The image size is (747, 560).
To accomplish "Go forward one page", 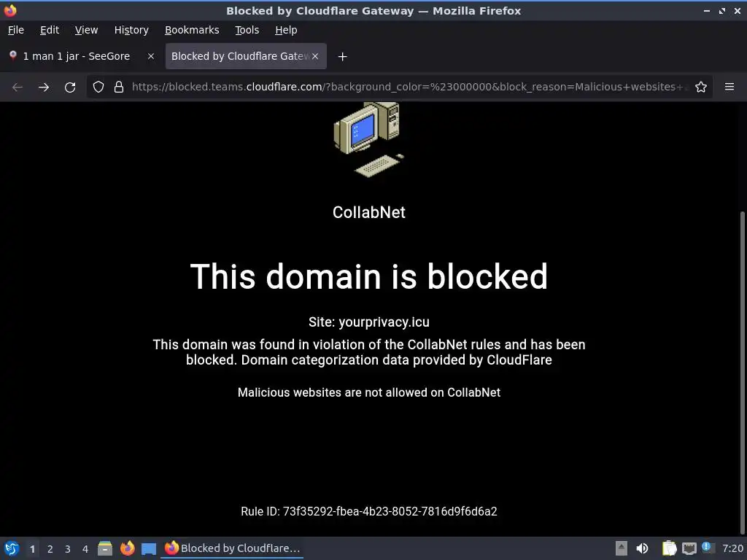I will point(44,87).
